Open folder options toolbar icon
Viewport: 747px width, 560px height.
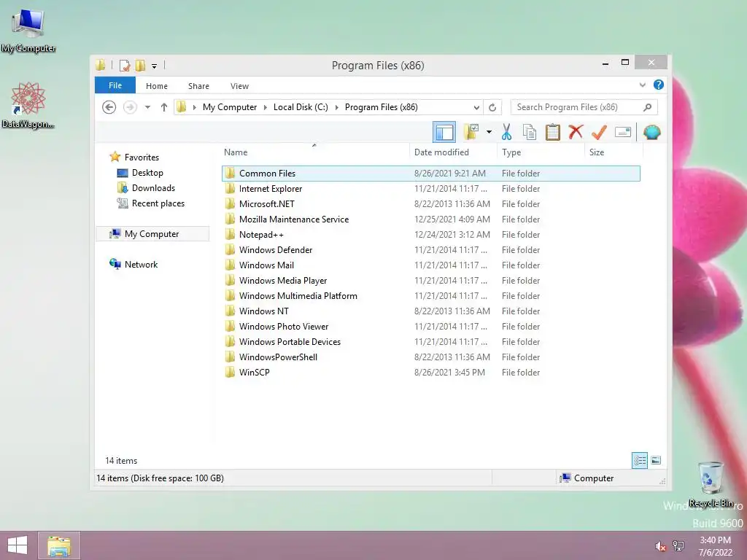pyautogui.click(x=471, y=132)
